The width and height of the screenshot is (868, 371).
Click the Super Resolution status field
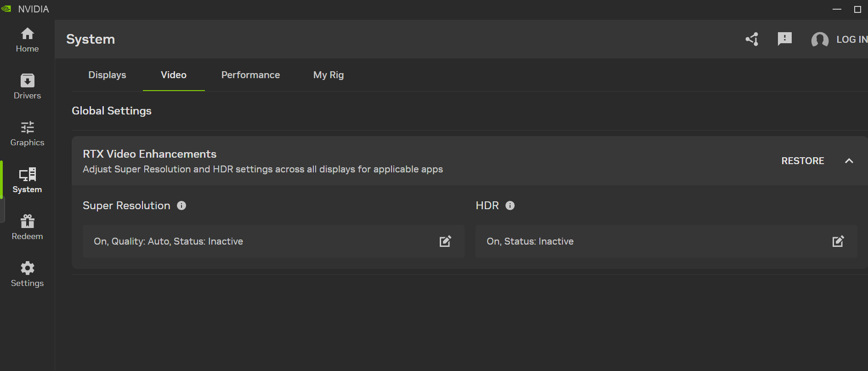pyautogui.click(x=273, y=241)
